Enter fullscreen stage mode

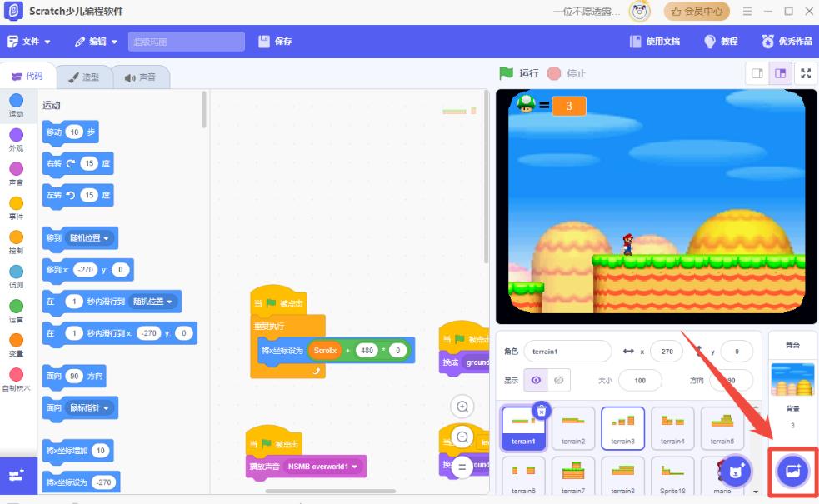click(805, 73)
